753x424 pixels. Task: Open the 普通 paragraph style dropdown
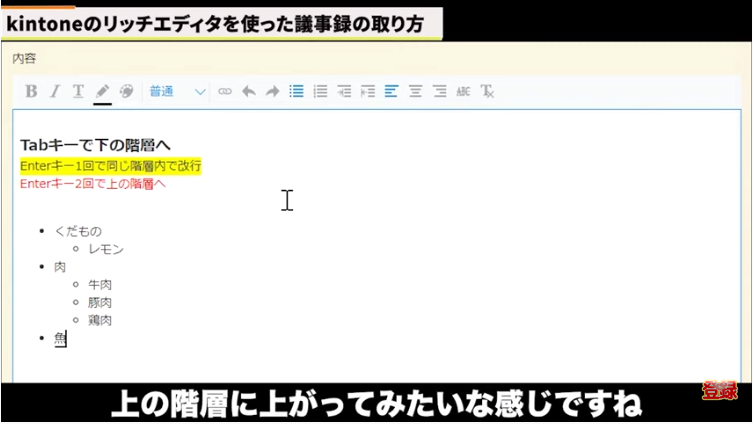tap(177, 91)
